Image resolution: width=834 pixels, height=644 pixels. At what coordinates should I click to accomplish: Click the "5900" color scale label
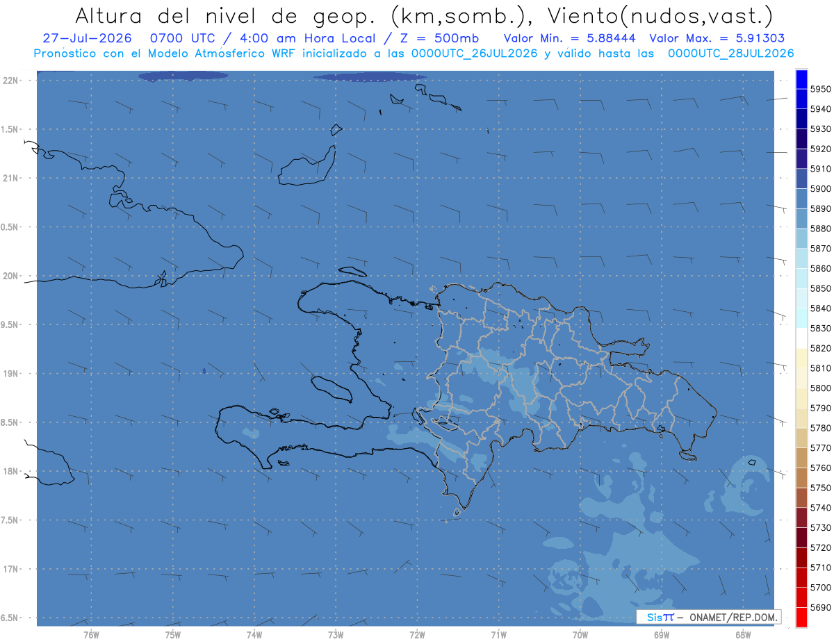(x=821, y=188)
